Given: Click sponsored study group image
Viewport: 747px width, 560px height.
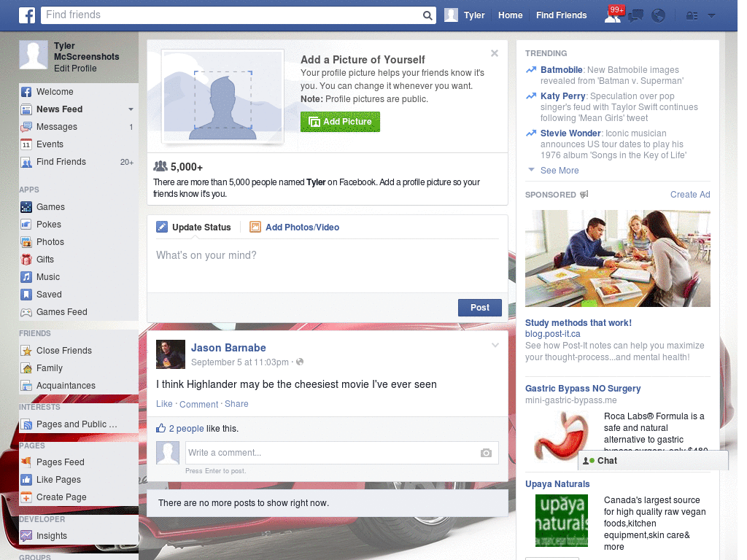Looking at the screenshot, I should click(x=617, y=259).
